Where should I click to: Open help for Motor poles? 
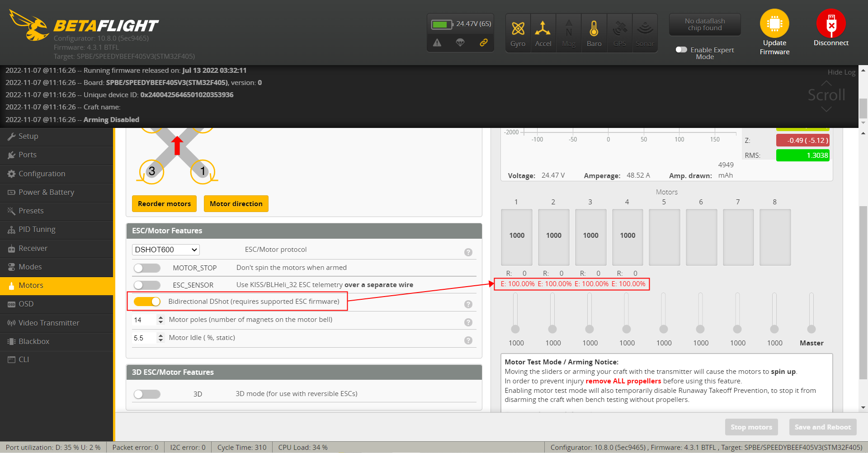[468, 322]
